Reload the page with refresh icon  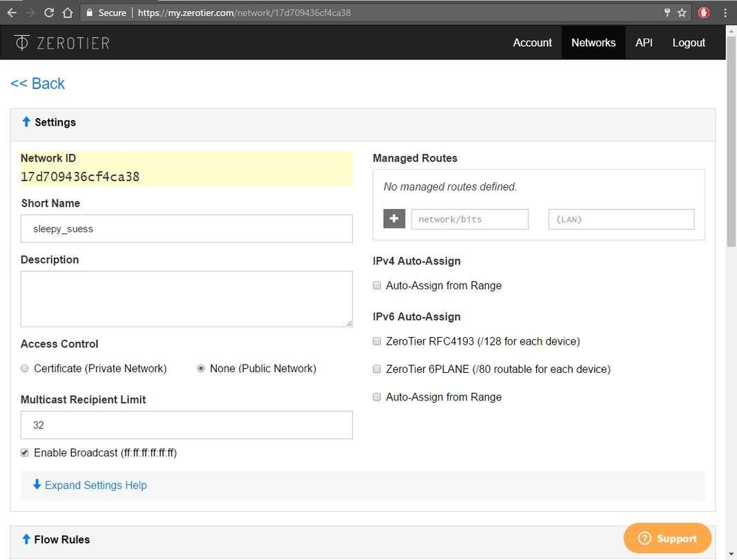coord(48,12)
